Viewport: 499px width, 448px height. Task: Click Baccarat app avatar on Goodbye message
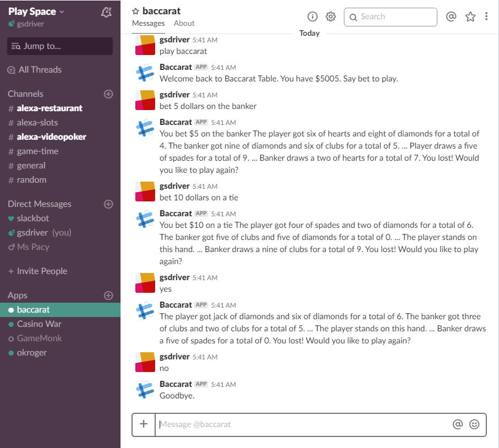[145, 390]
